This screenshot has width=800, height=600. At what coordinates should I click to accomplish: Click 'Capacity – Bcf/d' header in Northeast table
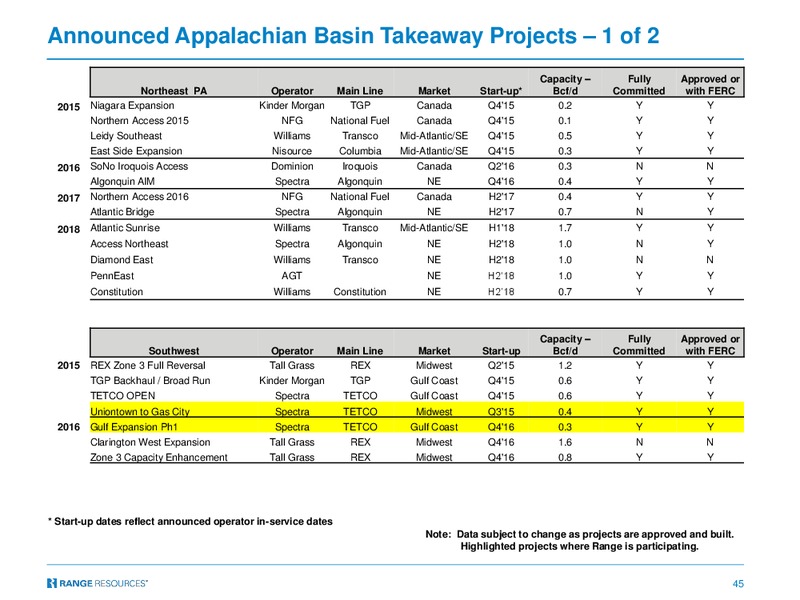[565, 85]
